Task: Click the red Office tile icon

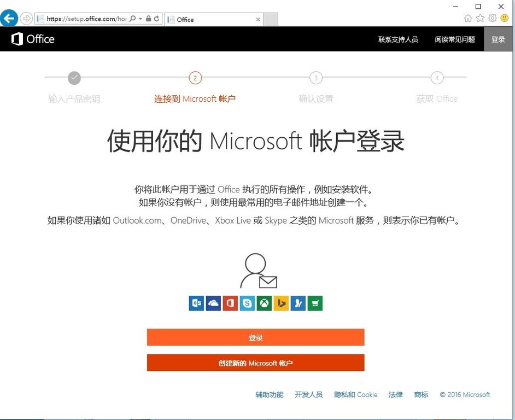Action: point(230,303)
